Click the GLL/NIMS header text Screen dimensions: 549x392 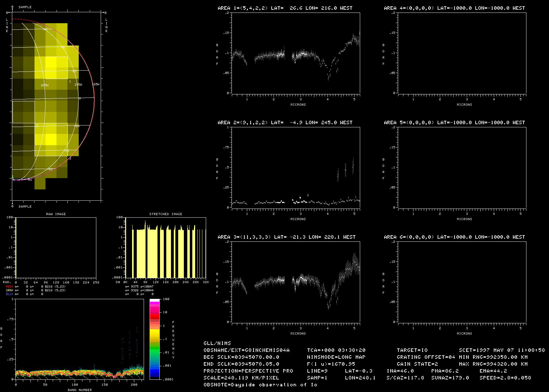click(217, 343)
